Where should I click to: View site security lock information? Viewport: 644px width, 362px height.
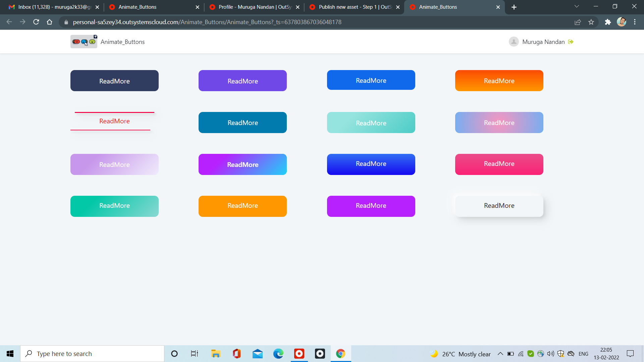coord(66,22)
